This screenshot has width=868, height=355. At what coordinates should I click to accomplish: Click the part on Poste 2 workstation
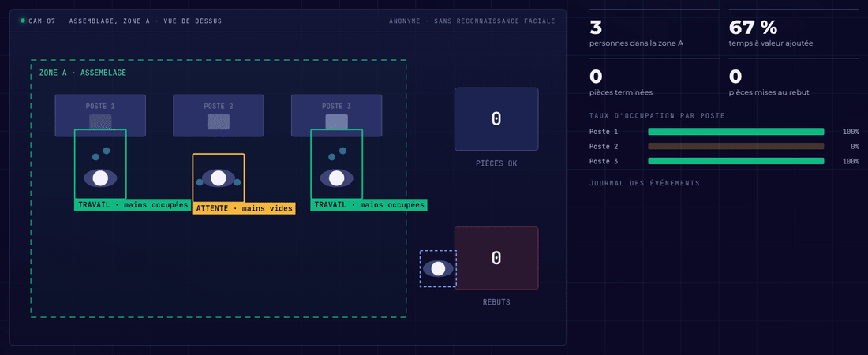click(x=218, y=121)
